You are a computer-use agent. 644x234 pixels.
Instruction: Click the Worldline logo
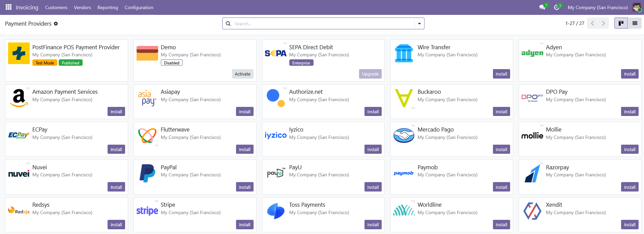[x=404, y=210]
